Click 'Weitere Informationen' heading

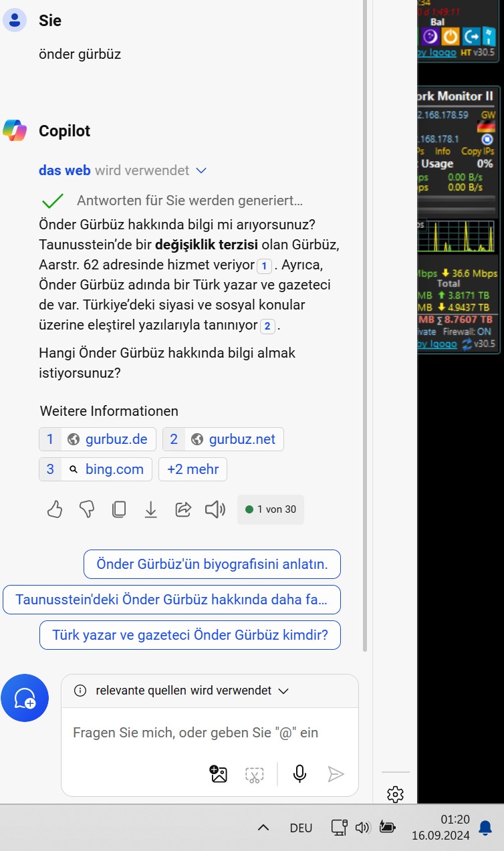tap(109, 410)
